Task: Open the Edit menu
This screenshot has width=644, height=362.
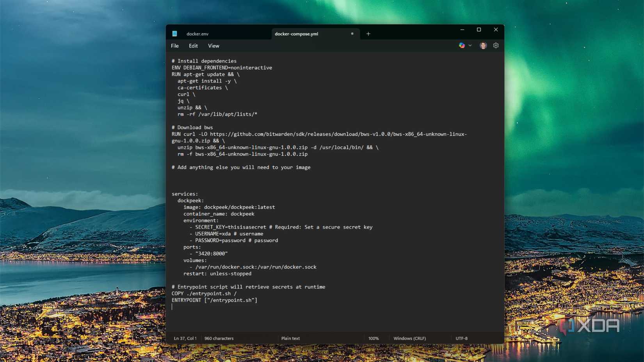Action: (193, 46)
